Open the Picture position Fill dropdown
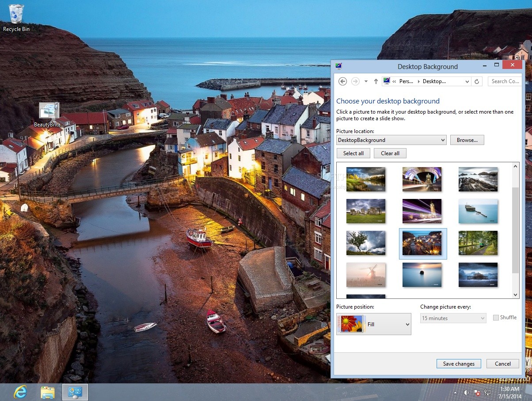The width and height of the screenshot is (532, 401). click(x=374, y=324)
